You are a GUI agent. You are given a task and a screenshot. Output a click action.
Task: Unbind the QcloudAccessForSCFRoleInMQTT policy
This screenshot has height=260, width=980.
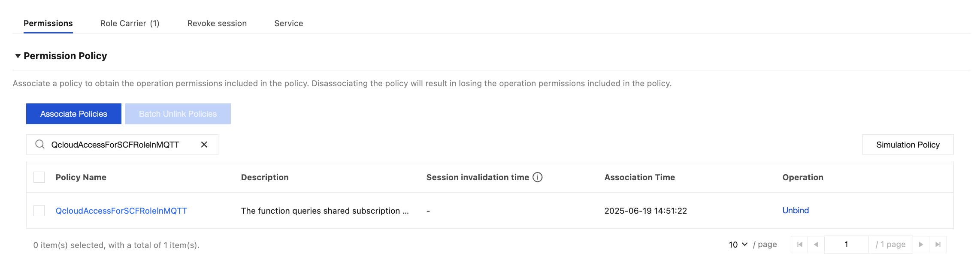click(x=795, y=210)
